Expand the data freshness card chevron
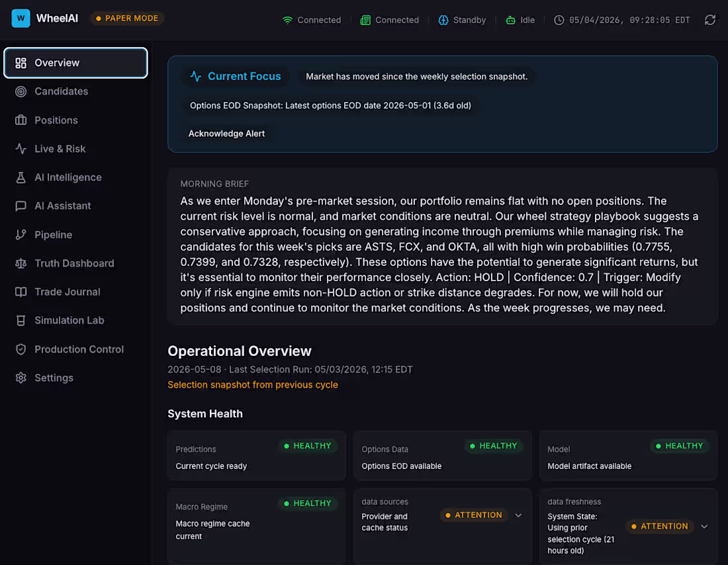 [x=704, y=527]
